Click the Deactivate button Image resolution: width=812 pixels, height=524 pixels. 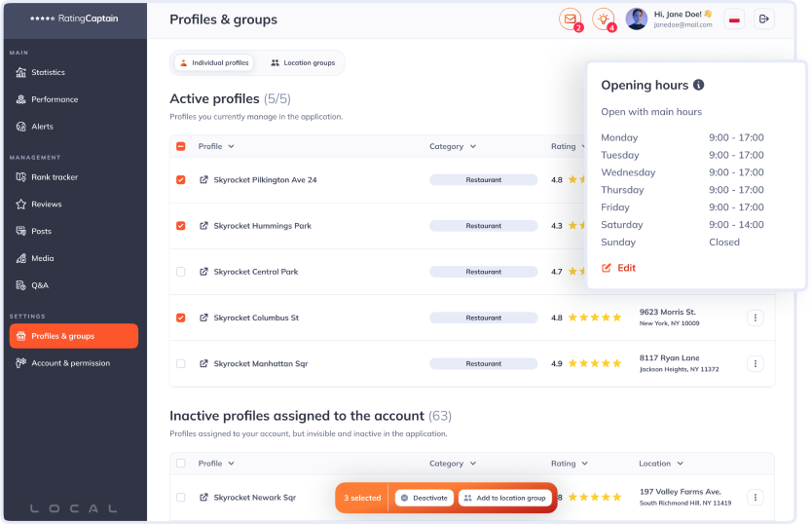pyautogui.click(x=424, y=498)
